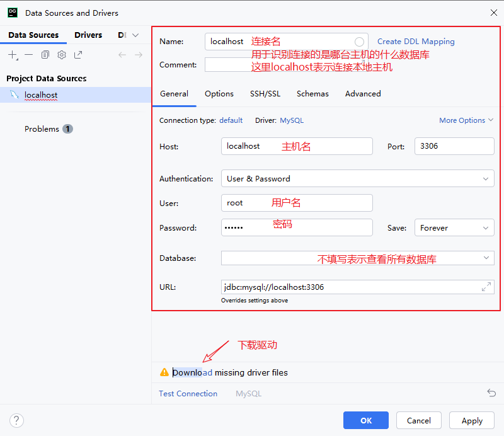Click the URL field with jdbc:mysql://localhost:3306
This screenshot has width=504, height=436.
(x=357, y=287)
